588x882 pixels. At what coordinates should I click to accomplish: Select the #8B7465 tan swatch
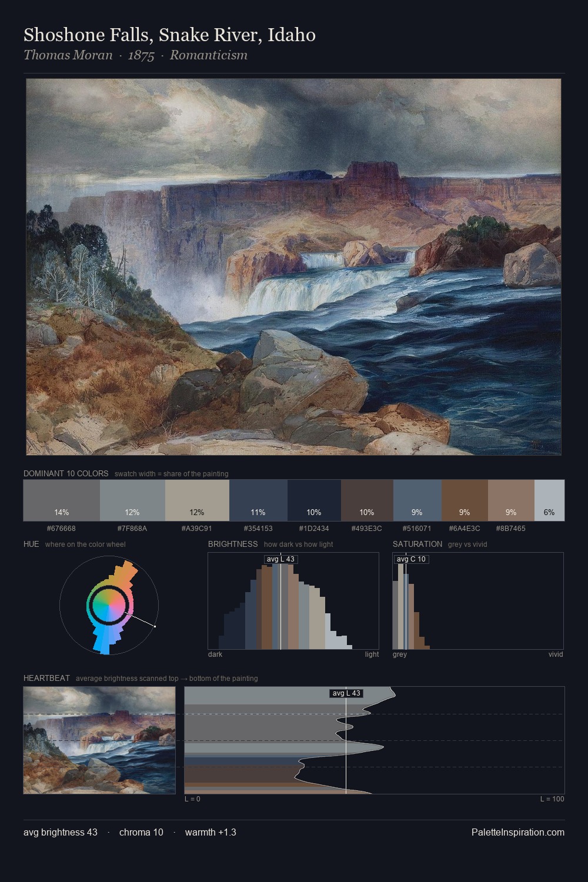click(511, 500)
